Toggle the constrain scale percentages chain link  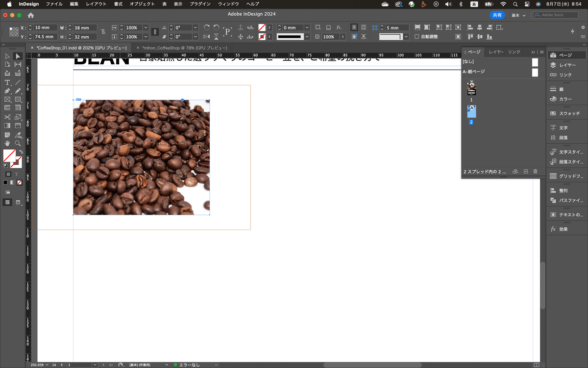[155, 32]
